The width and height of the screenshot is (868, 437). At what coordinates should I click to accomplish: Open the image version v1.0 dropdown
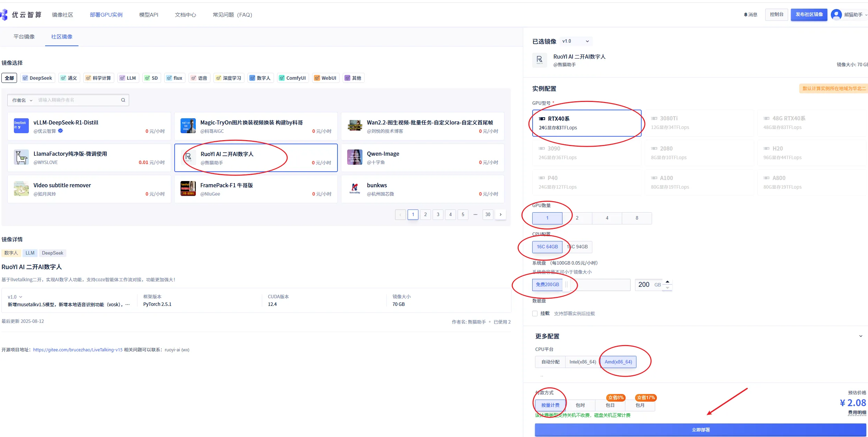click(576, 41)
